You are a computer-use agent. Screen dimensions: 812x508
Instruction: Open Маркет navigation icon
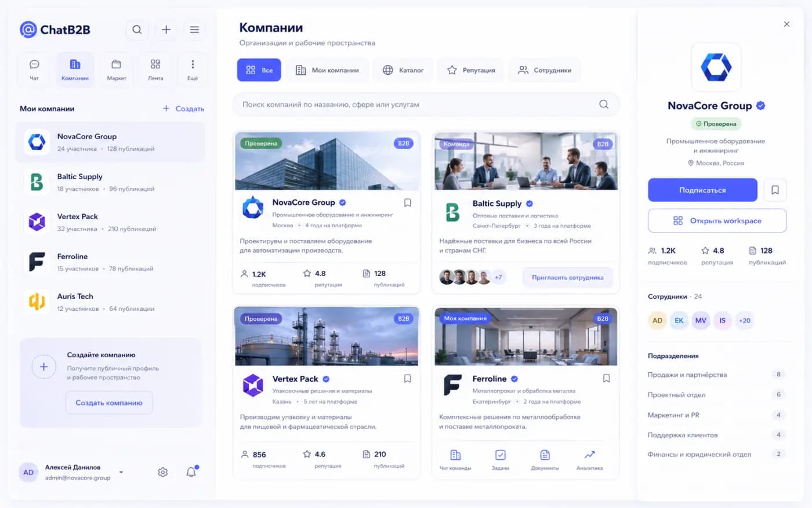click(x=116, y=70)
